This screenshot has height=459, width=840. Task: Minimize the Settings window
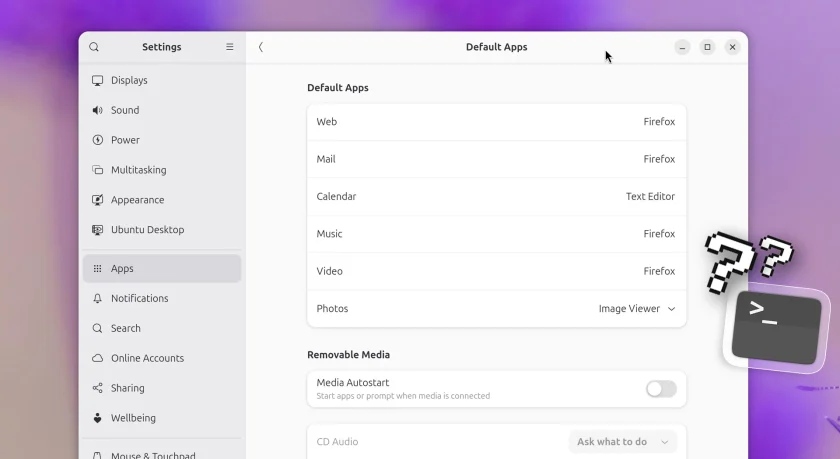tap(682, 47)
